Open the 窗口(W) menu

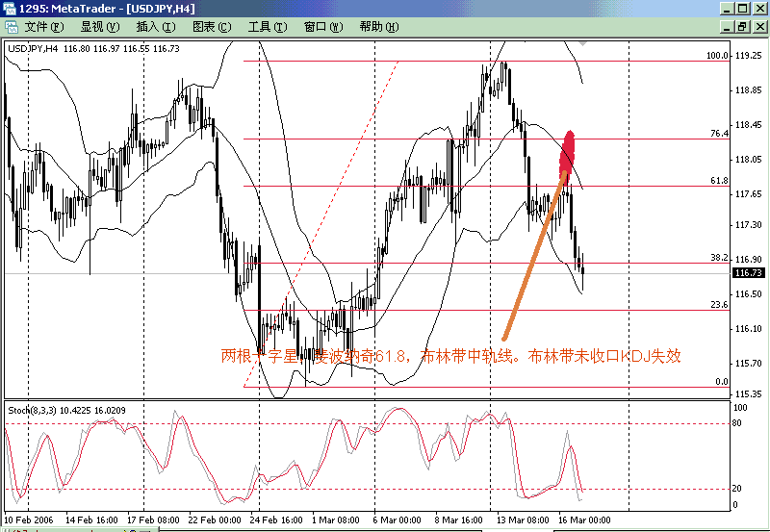[x=323, y=27]
